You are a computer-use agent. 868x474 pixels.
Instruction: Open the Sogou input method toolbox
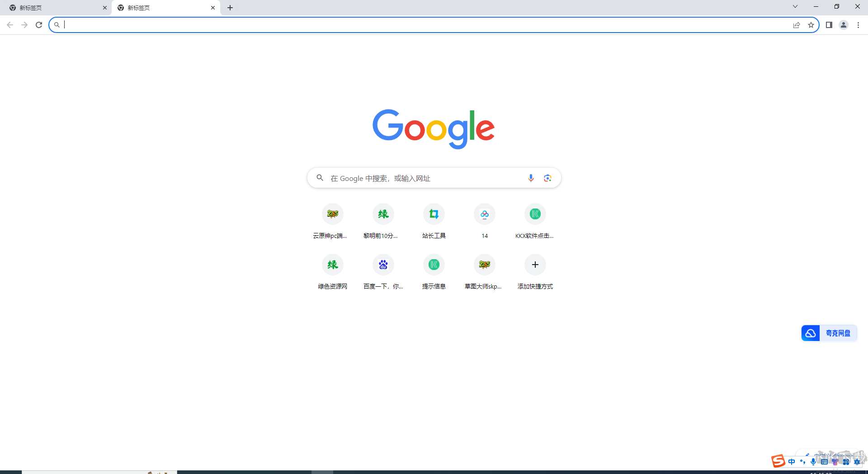pyautogui.click(x=846, y=461)
